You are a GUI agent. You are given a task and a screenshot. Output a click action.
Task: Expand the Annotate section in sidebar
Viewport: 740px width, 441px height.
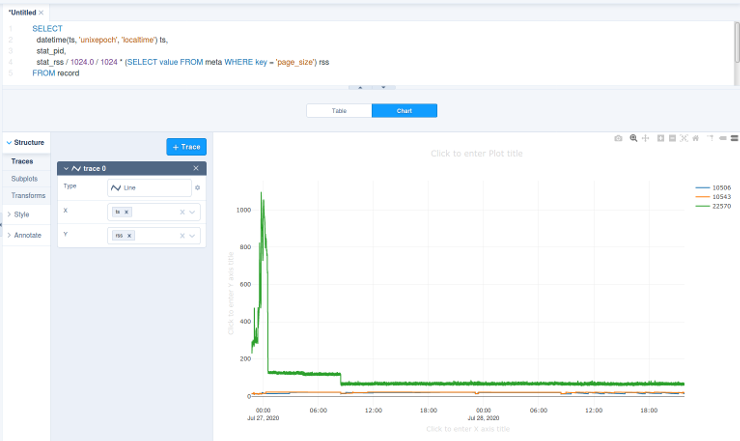point(26,235)
